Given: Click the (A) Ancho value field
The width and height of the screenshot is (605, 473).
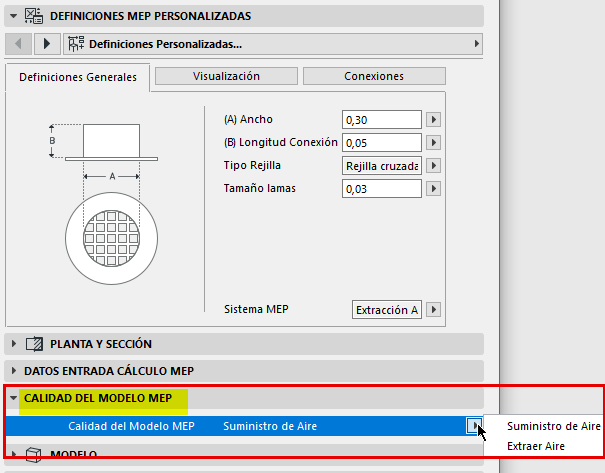Looking at the screenshot, I should tap(382, 120).
